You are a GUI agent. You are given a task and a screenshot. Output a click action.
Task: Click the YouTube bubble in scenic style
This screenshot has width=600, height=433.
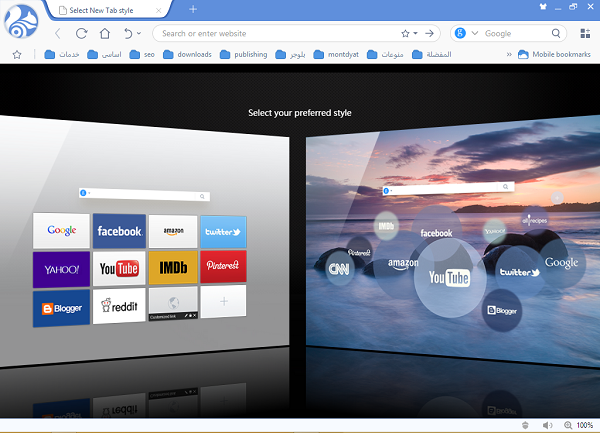tap(450, 278)
